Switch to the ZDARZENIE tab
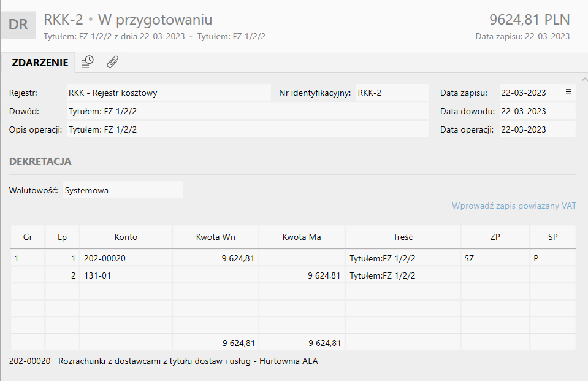 [x=40, y=63]
